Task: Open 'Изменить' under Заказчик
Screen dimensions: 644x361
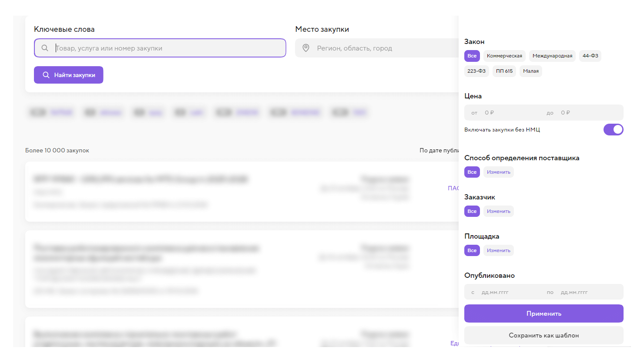Action: click(x=498, y=211)
